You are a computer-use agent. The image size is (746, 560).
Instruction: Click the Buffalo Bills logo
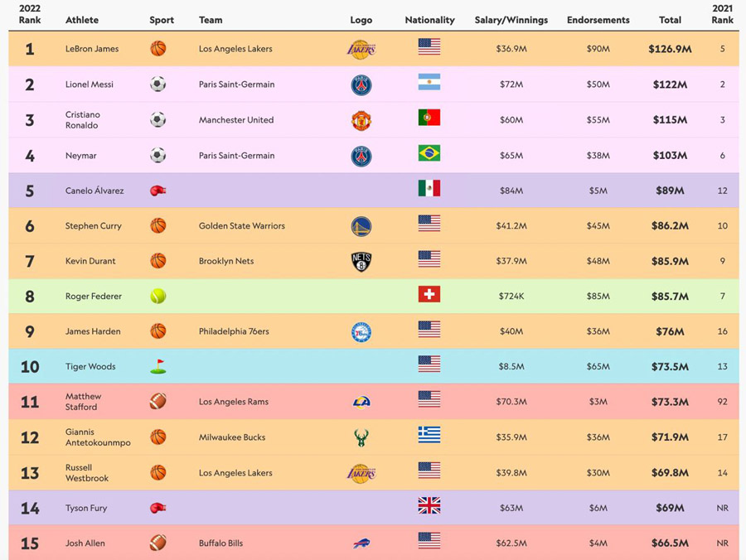click(x=361, y=543)
